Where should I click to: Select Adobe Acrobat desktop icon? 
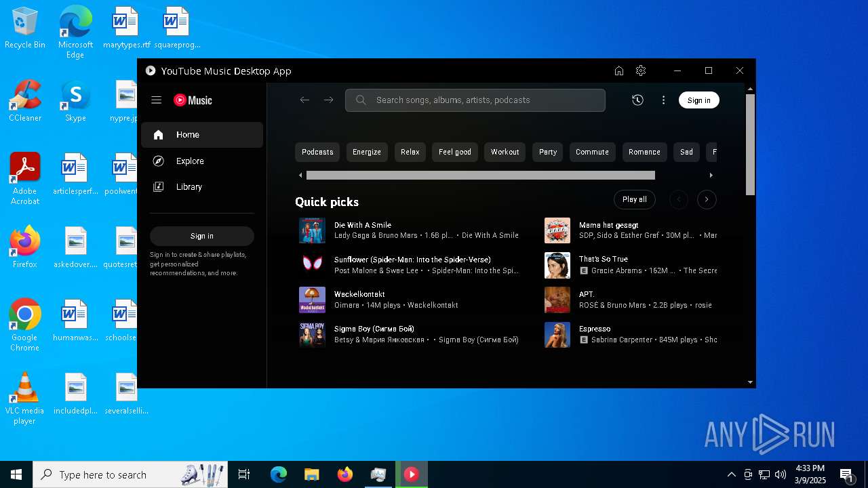(x=25, y=178)
